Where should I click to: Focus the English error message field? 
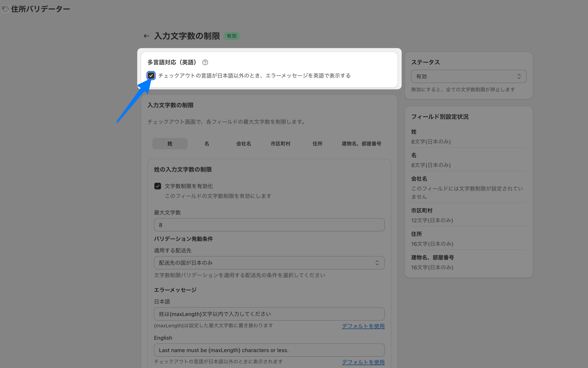point(269,350)
